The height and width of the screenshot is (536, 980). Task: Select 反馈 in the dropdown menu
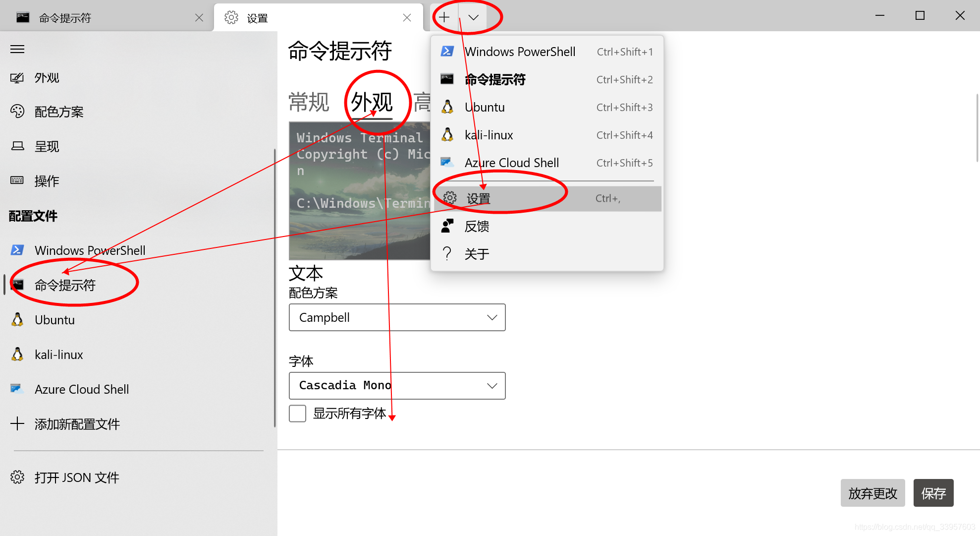(476, 226)
